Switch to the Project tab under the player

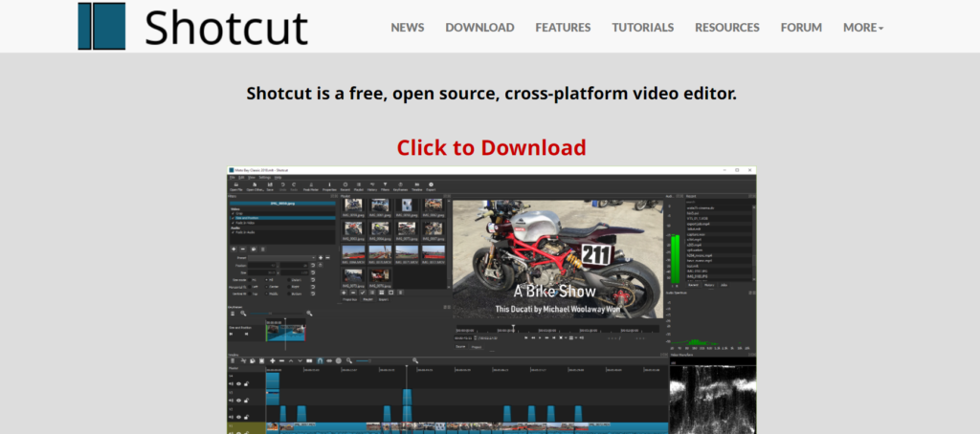[x=477, y=347]
